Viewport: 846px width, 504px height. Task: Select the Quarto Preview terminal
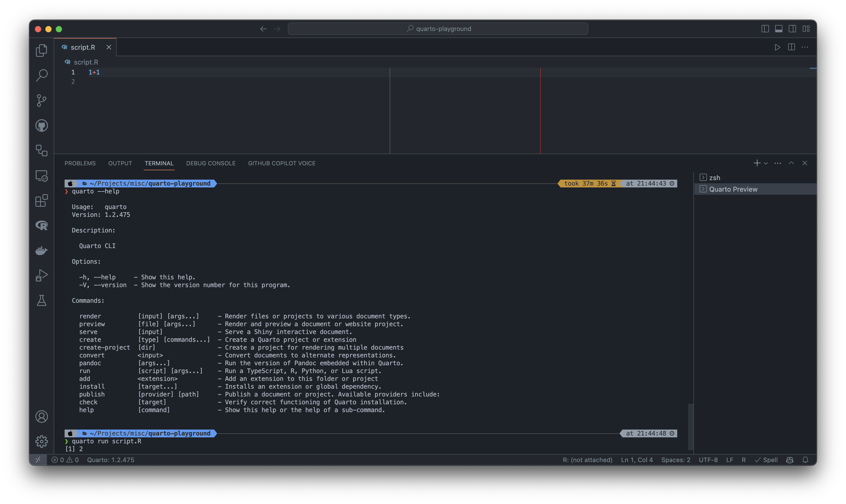click(755, 189)
